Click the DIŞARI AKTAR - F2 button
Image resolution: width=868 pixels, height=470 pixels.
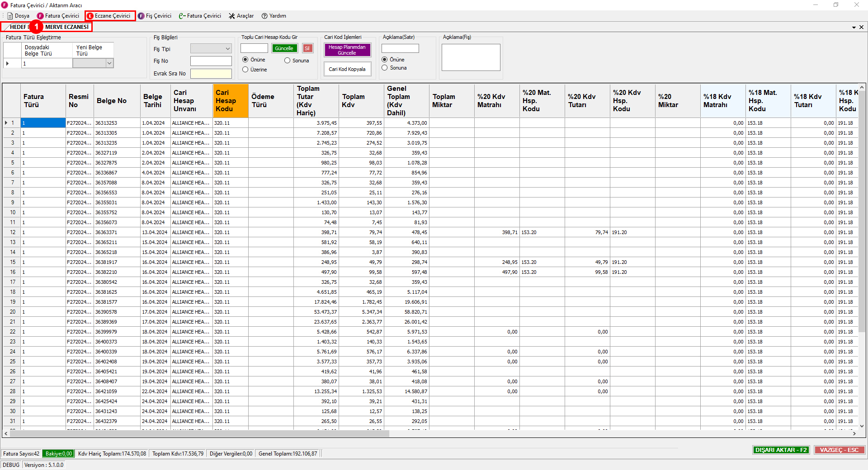pos(781,450)
